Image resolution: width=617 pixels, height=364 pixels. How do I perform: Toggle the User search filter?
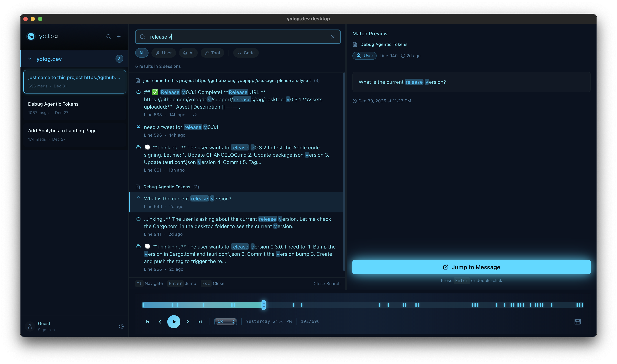(164, 53)
